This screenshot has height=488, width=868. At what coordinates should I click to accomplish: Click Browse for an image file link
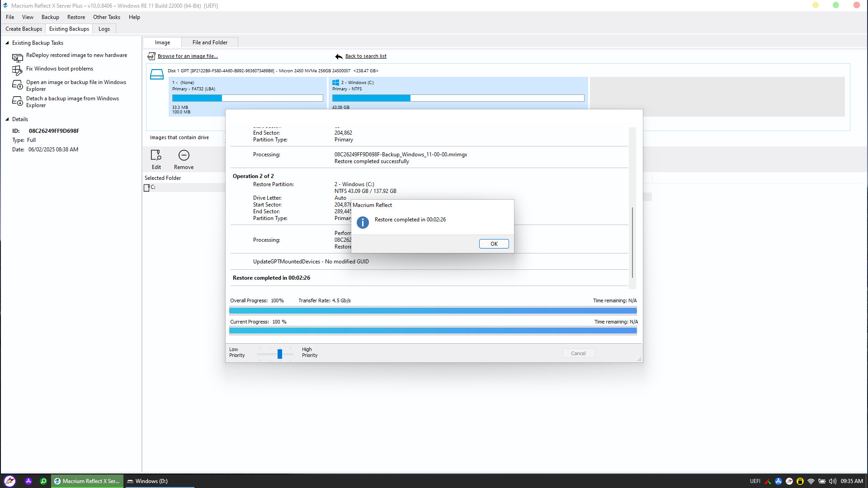click(x=187, y=56)
